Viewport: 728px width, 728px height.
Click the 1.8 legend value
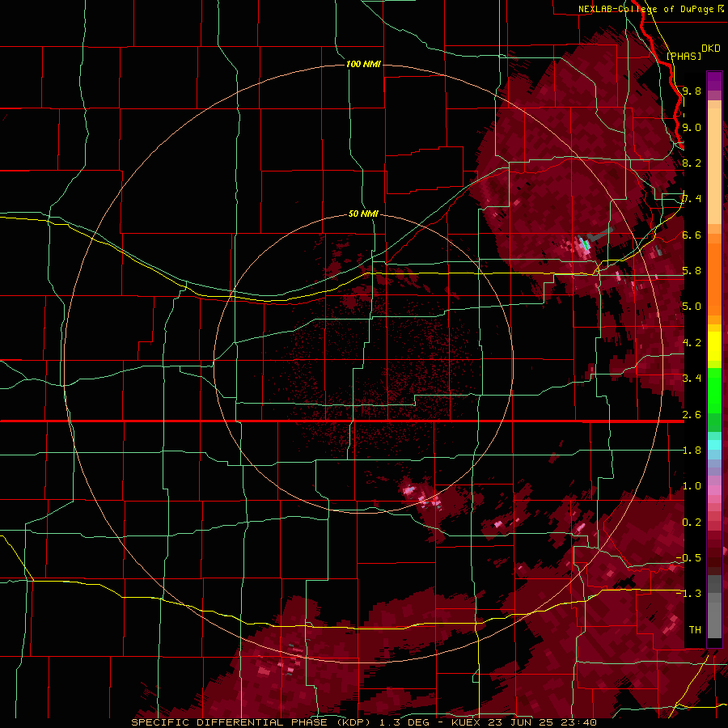coord(692,451)
